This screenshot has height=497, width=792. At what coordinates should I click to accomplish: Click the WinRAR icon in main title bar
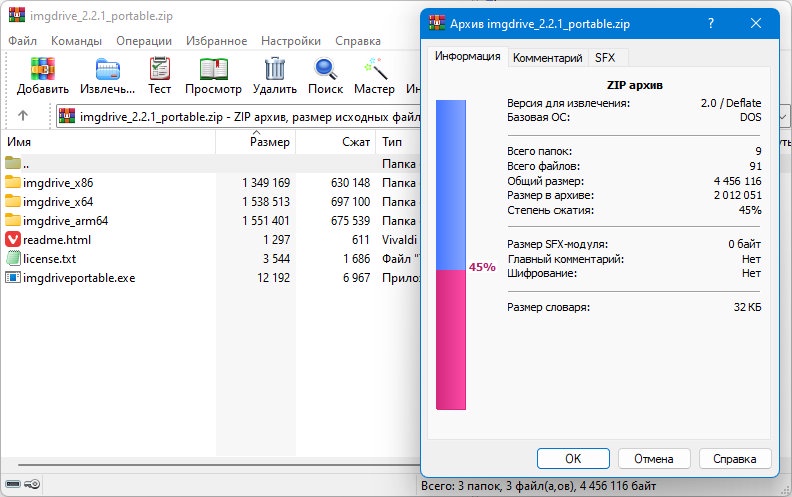(x=17, y=15)
